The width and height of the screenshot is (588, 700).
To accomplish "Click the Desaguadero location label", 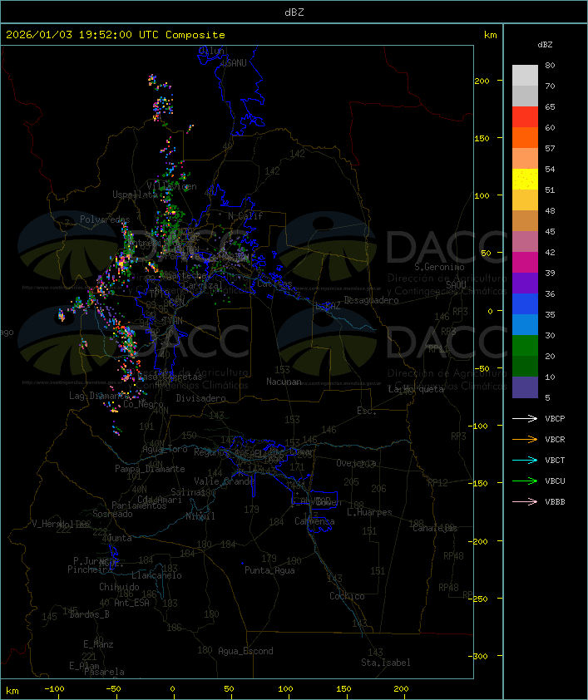I will (371, 300).
